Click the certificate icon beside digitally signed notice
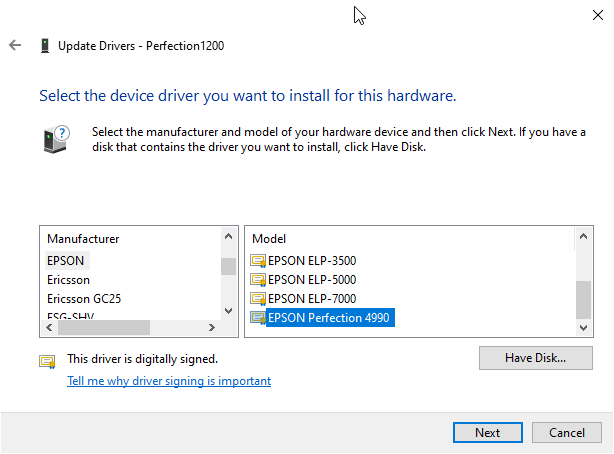 click(x=47, y=362)
